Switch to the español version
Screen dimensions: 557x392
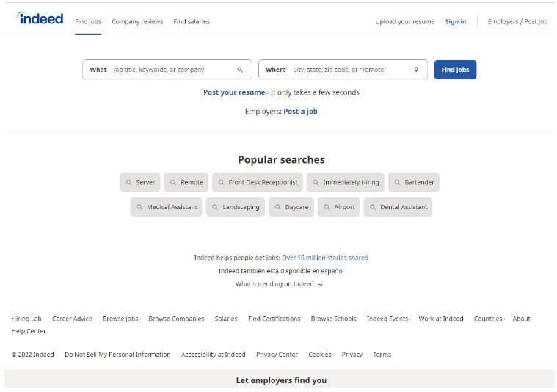pos(332,271)
